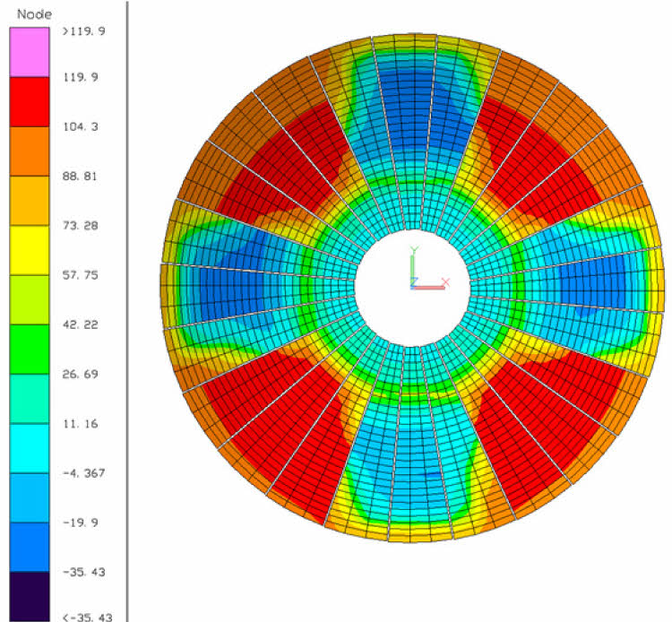Click the green Y axis label
The height and width of the screenshot is (622, 672).
(x=413, y=251)
